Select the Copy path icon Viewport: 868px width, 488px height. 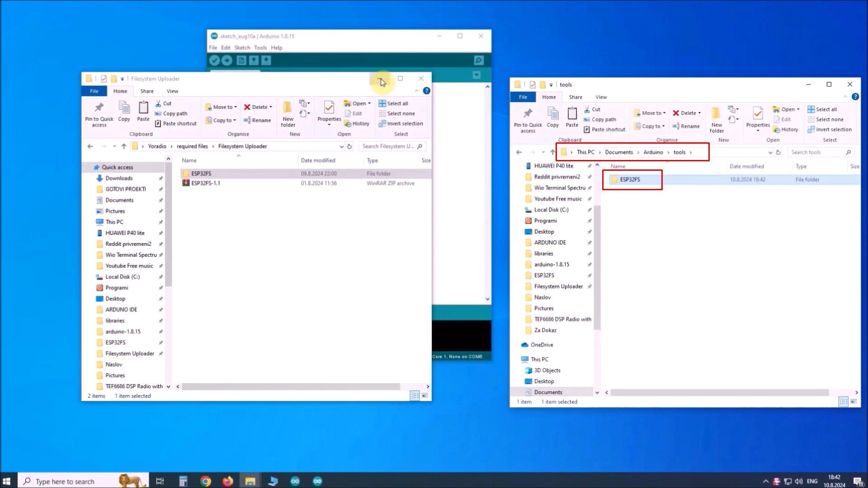[x=158, y=113]
